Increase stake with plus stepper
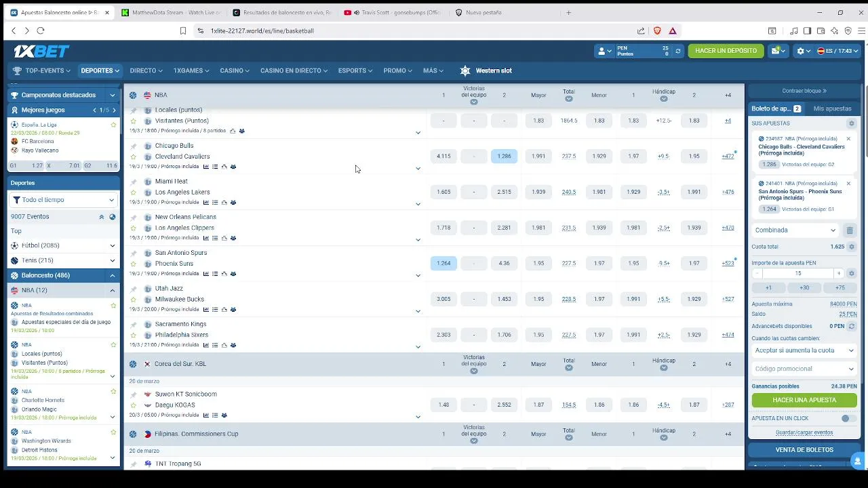 [x=839, y=274]
